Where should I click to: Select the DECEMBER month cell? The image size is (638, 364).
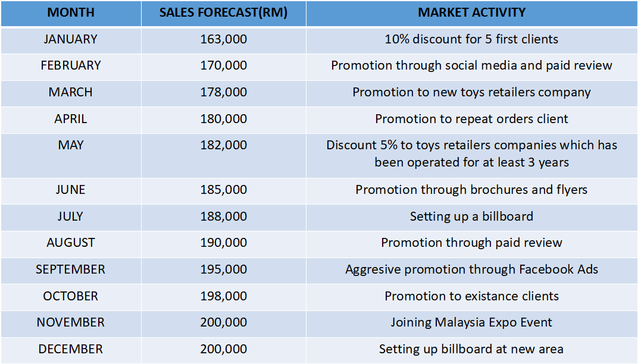click(71, 349)
